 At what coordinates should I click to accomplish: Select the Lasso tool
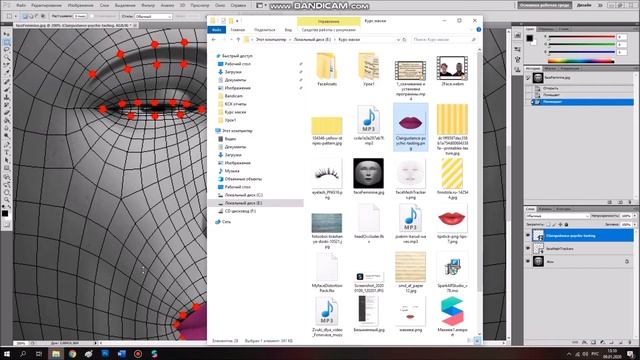[7, 50]
